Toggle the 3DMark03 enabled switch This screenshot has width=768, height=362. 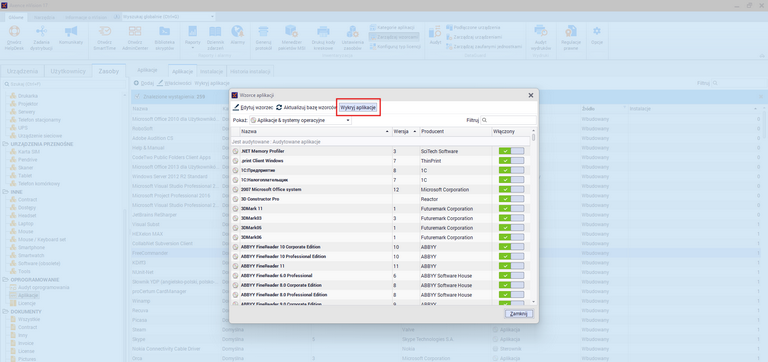[x=511, y=218]
